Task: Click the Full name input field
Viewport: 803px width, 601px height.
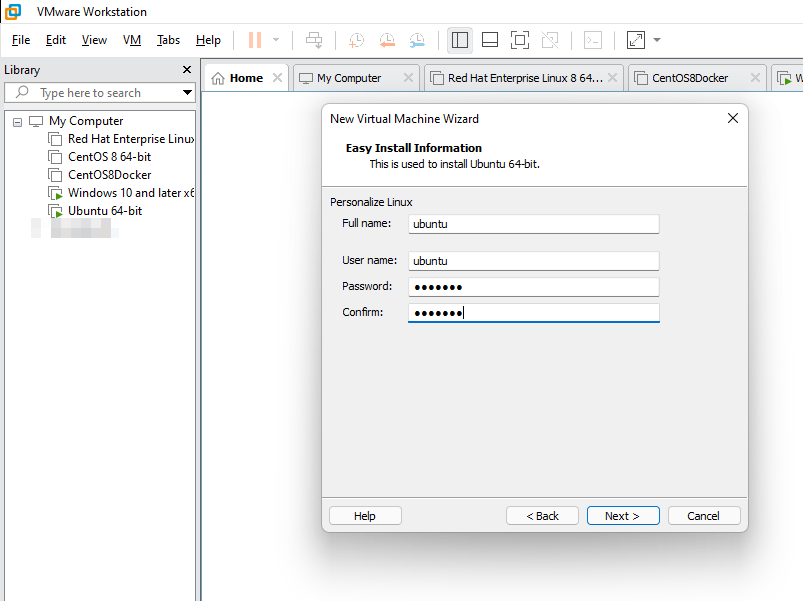Action: pyautogui.click(x=534, y=224)
